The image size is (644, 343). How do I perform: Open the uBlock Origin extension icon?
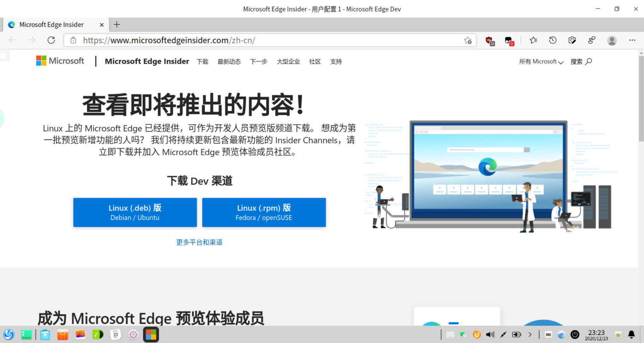click(x=490, y=41)
